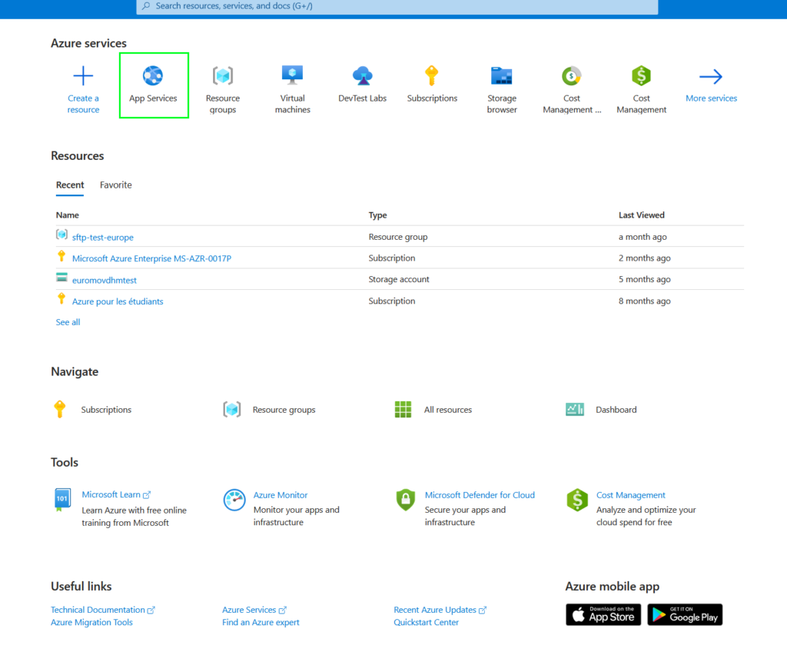The width and height of the screenshot is (787, 672).
Task: Click the Azure Monitor gauge icon
Action: (234, 500)
